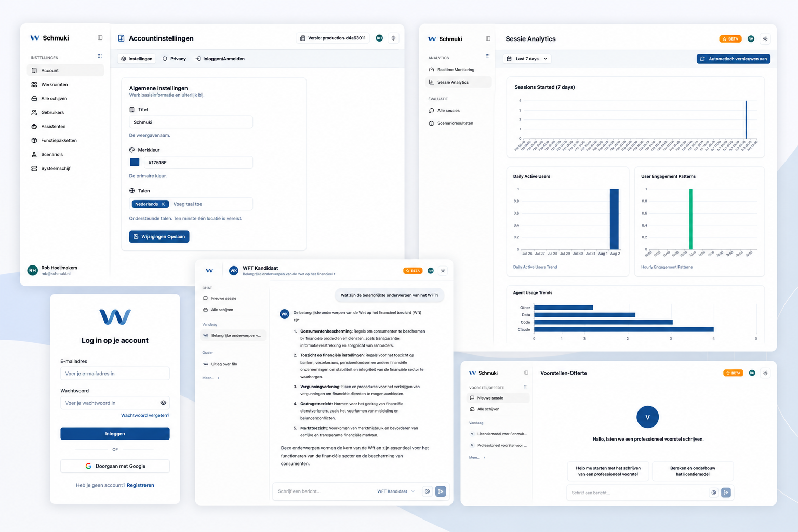The image size is (798, 532).
Task: Toggle the theme in the WFT Kandidaat header
Action: pos(443,271)
